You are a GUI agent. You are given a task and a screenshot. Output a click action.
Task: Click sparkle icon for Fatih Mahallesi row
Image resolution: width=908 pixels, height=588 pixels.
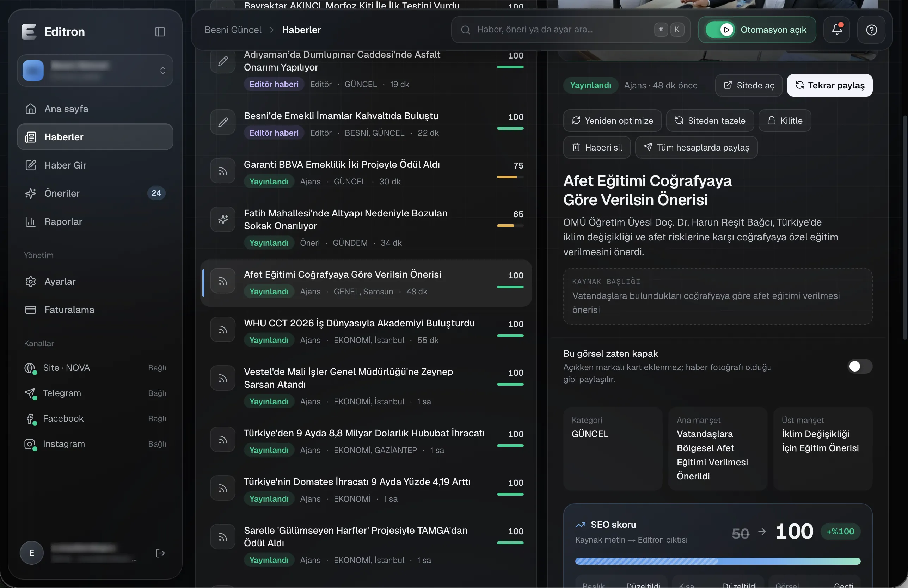(223, 219)
